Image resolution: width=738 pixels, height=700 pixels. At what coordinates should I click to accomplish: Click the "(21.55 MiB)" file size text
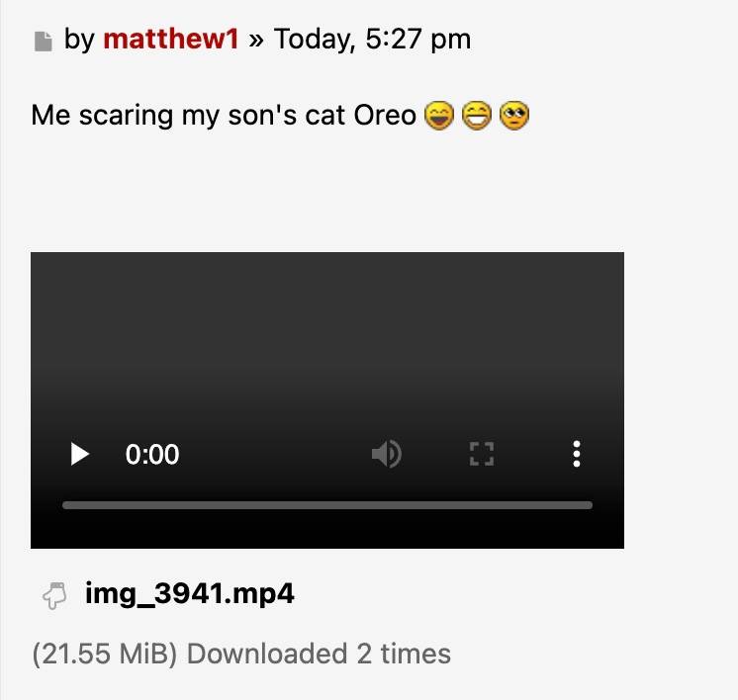105,654
